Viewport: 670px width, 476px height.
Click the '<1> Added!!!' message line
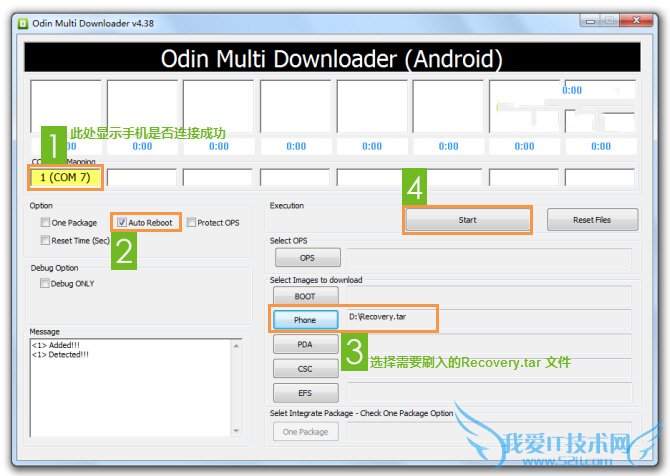point(56,345)
